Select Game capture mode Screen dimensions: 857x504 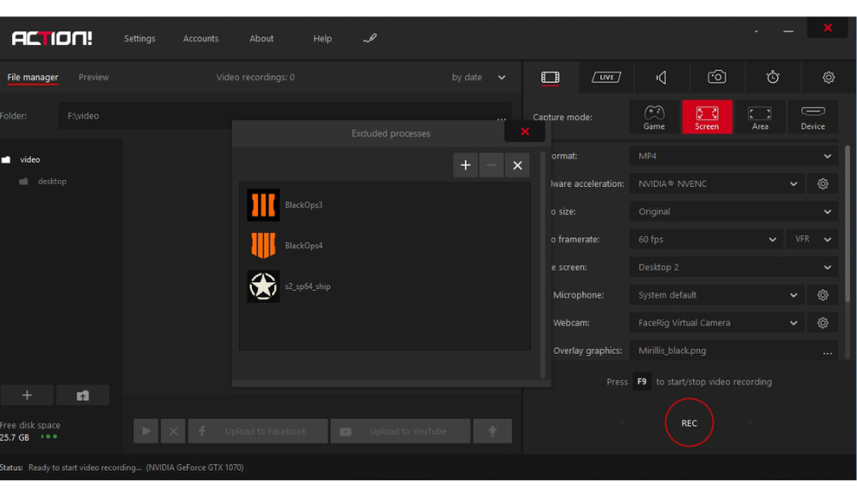point(654,118)
